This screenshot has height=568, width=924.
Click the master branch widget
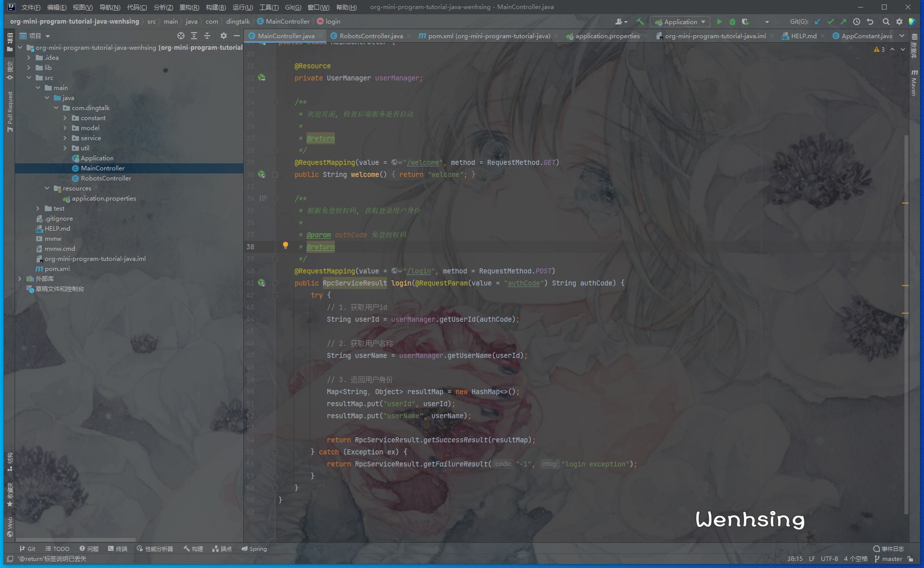888,559
